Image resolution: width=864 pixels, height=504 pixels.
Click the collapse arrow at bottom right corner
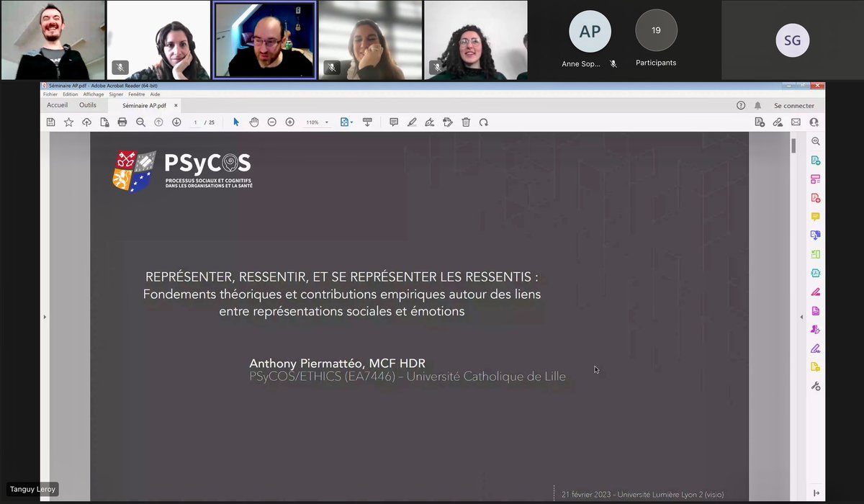point(816,493)
